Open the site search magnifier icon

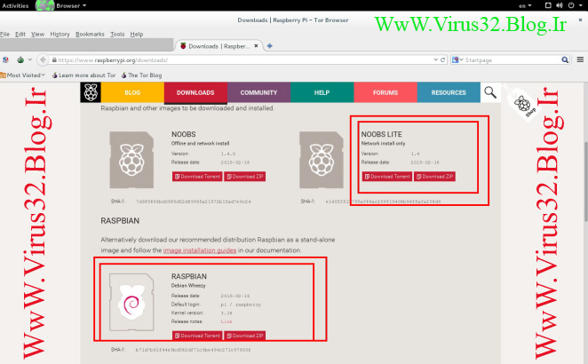pos(490,92)
